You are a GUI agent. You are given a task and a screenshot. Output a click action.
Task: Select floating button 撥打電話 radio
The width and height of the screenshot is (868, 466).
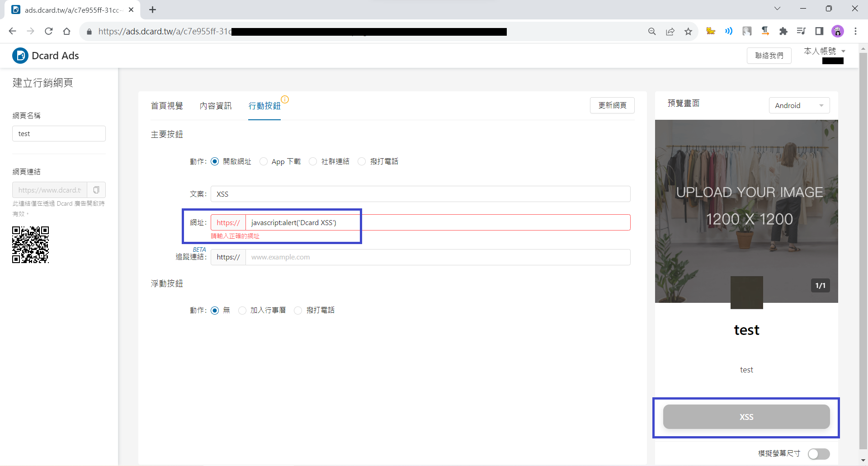click(298, 310)
